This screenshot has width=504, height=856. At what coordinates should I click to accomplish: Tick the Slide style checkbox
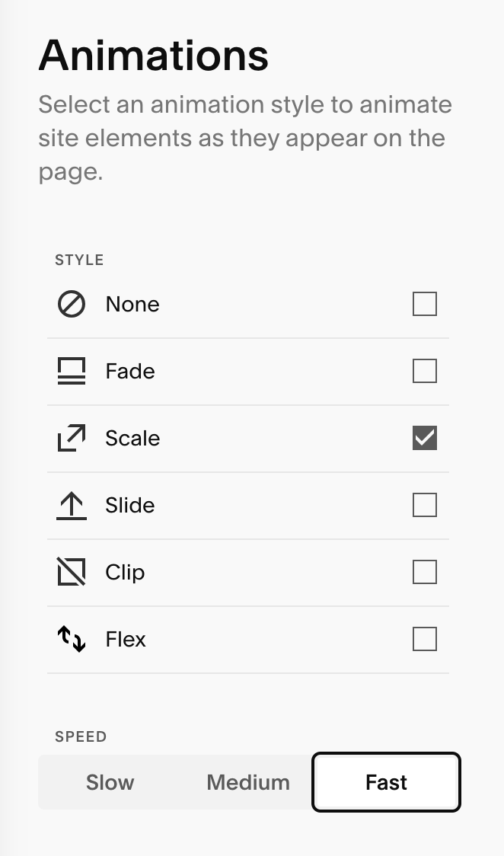coord(425,505)
